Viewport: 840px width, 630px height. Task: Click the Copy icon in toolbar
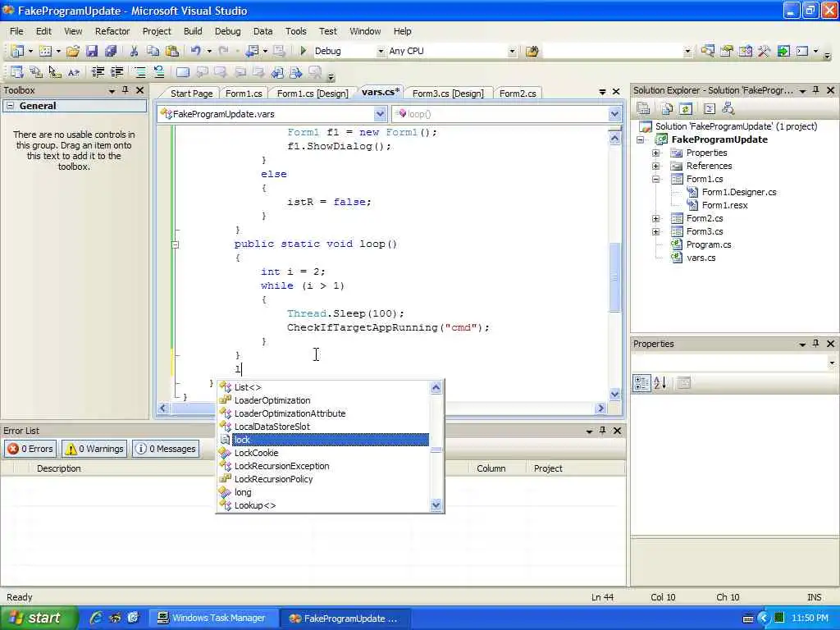click(x=153, y=51)
